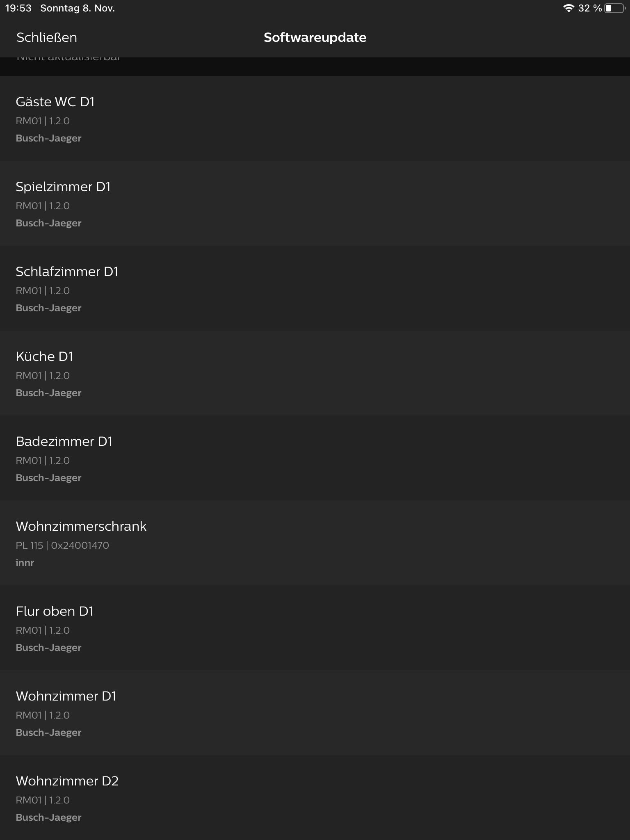This screenshot has width=630, height=840.
Task: Open the Flur oben D1 row
Action: [x=315, y=628]
